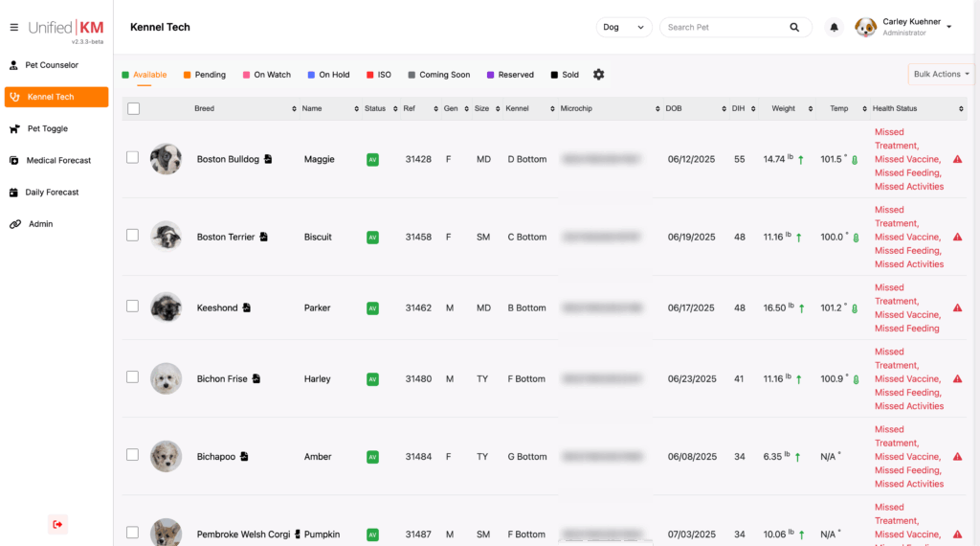Check the box for Harley's row

click(132, 377)
